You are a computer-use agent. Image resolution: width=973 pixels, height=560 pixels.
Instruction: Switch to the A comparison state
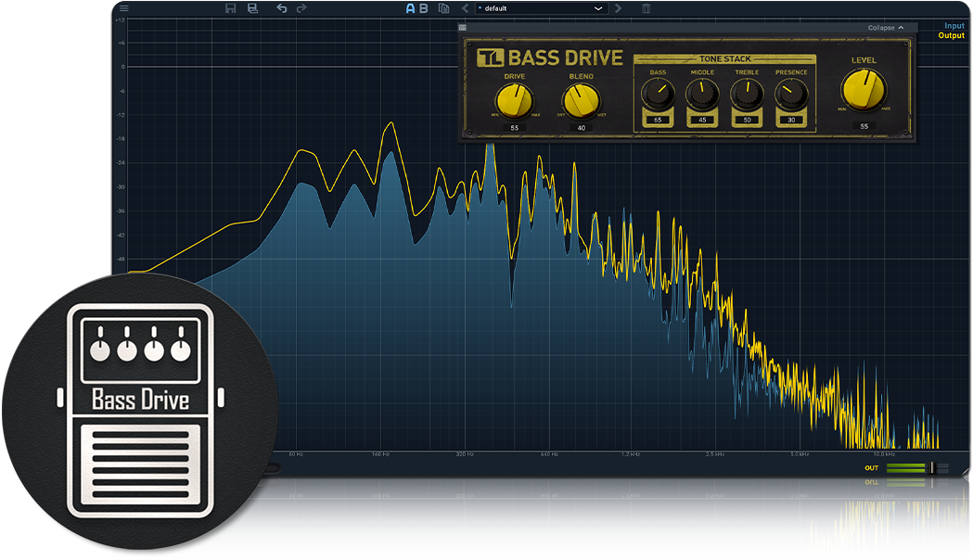410,8
